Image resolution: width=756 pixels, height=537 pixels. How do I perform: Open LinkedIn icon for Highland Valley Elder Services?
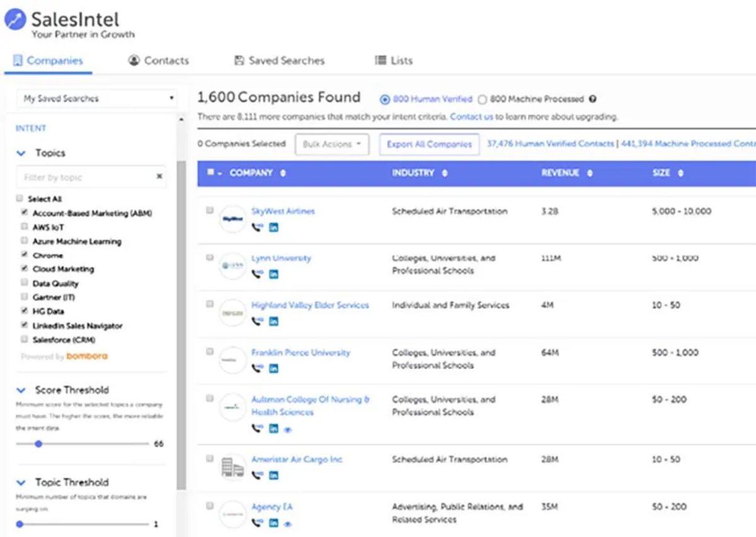[273, 321]
